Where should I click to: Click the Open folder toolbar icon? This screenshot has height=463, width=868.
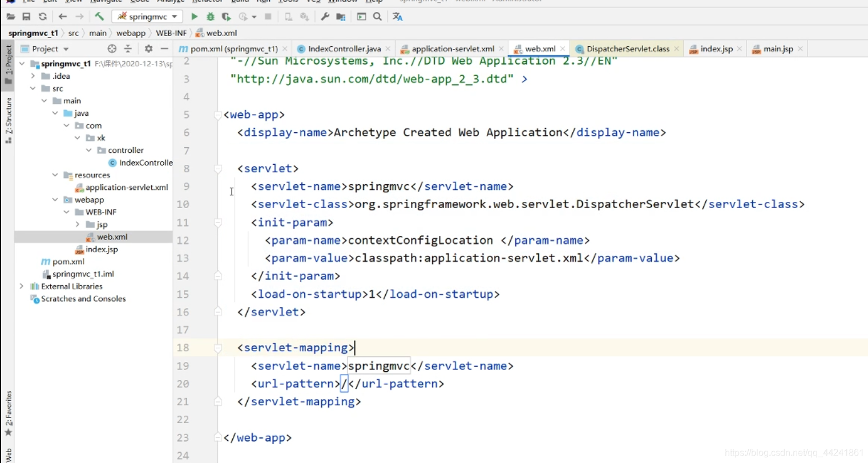[x=11, y=17]
